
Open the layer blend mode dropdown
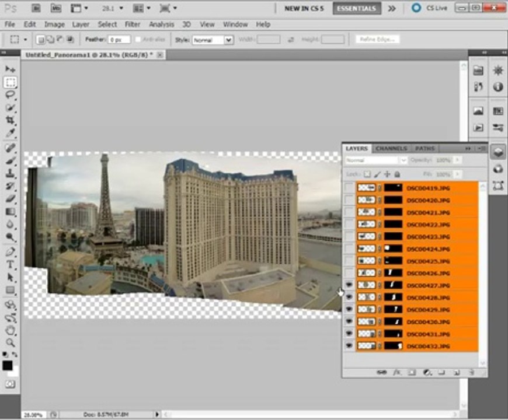pyautogui.click(x=376, y=160)
